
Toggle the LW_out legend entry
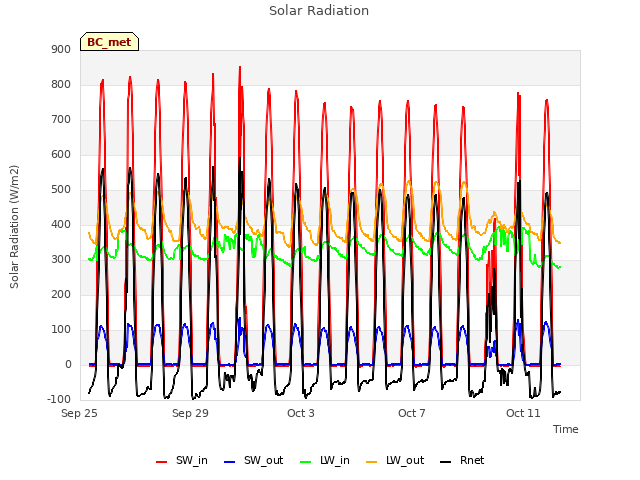point(395,461)
